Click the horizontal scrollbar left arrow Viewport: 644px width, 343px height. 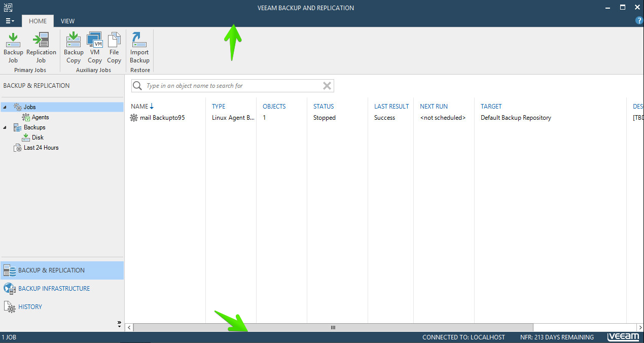tap(129, 328)
